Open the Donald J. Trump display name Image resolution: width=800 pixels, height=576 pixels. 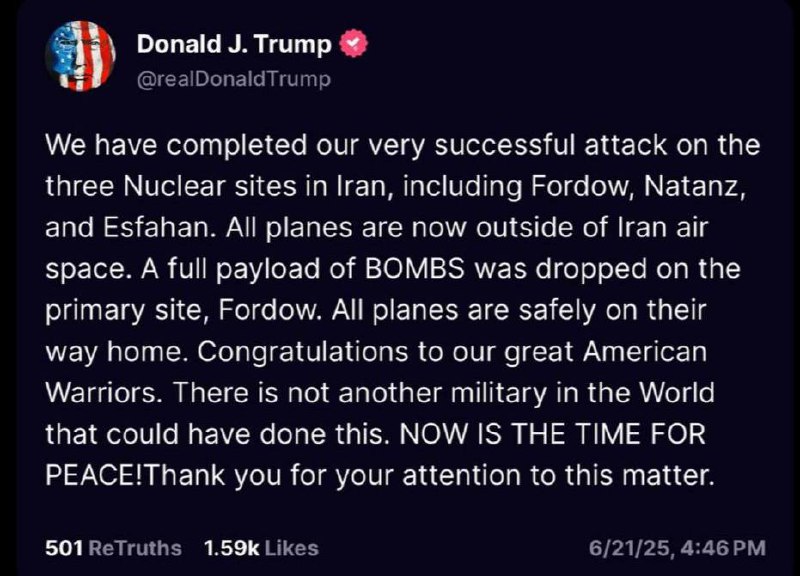[236, 44]
